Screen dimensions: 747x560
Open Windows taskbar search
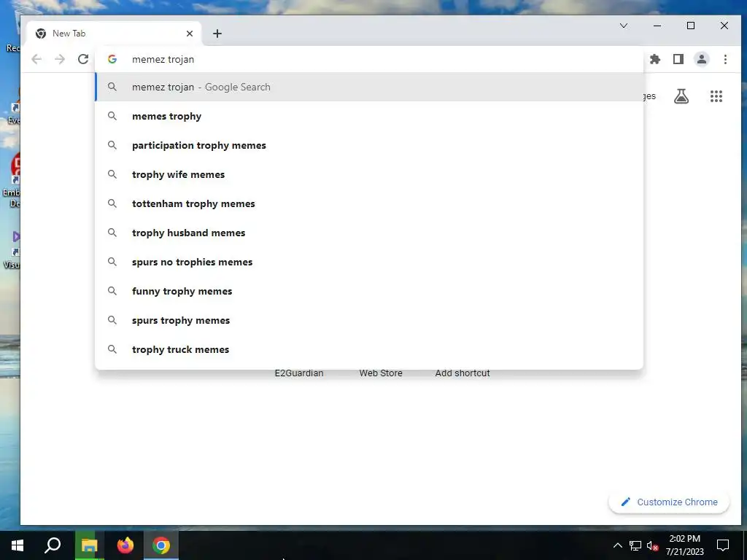click(x=53, y=545)
